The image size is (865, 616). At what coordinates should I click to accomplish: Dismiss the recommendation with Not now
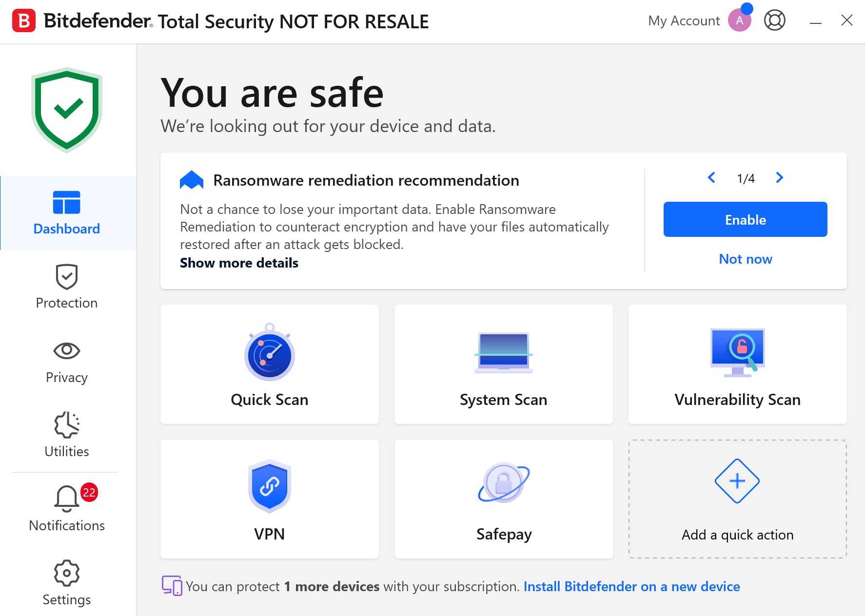[x=745, y=259]
